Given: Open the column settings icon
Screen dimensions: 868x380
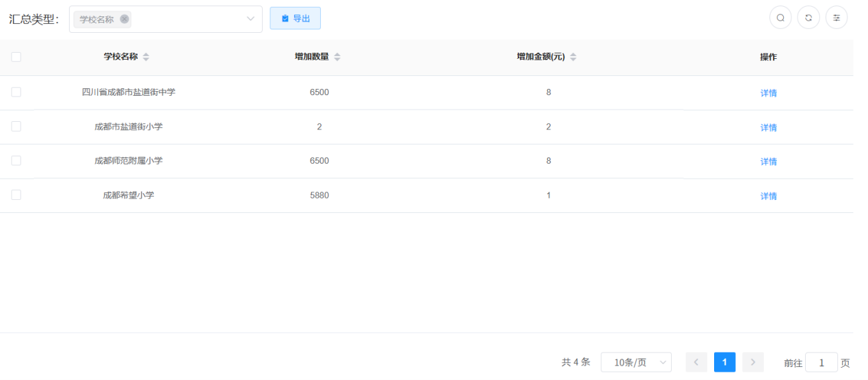Looking at the screenshot, I should 837,18.
